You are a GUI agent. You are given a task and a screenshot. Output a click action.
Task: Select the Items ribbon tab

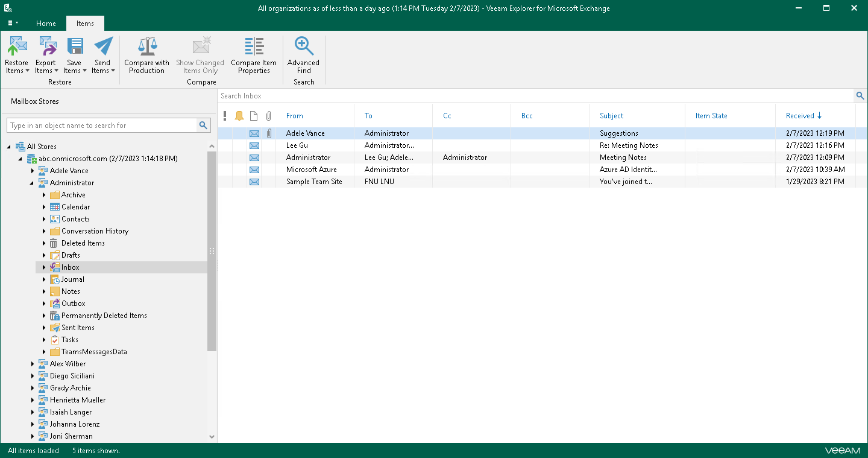tap(85, 24)
